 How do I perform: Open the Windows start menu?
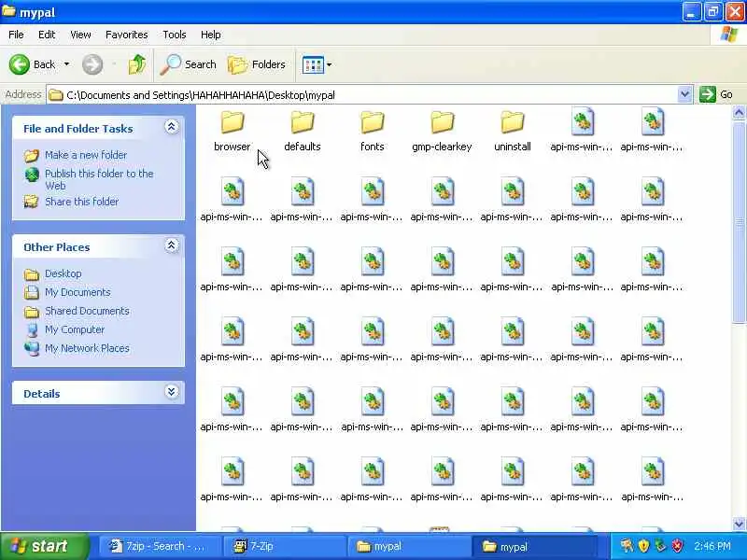coord(44,546)
